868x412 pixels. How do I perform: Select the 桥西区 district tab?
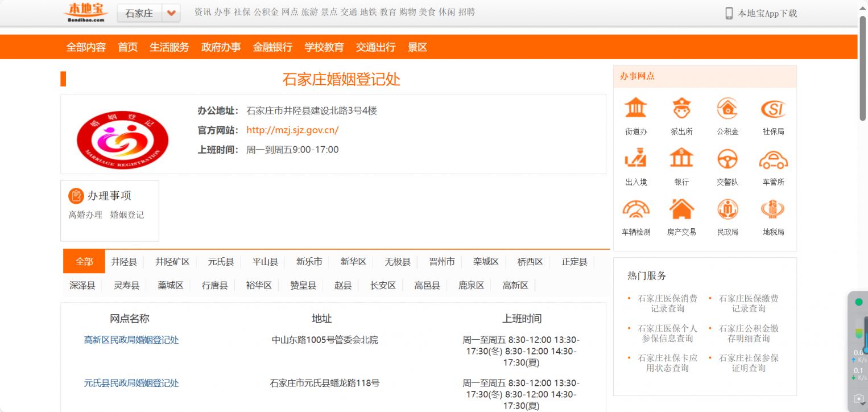530,262
